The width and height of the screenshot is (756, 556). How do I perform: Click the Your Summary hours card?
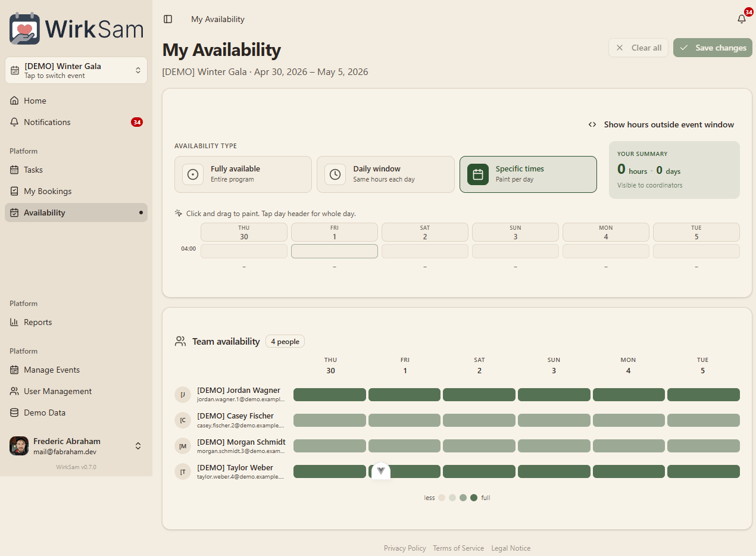click(674, 170)
